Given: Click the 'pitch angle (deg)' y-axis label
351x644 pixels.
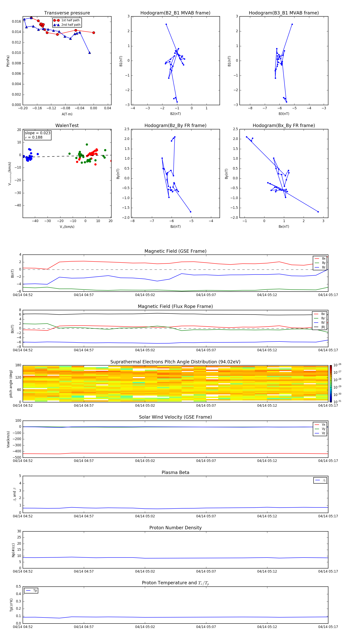Looking at the screenshot, I should pyautogui.click(x=11, y=384).
